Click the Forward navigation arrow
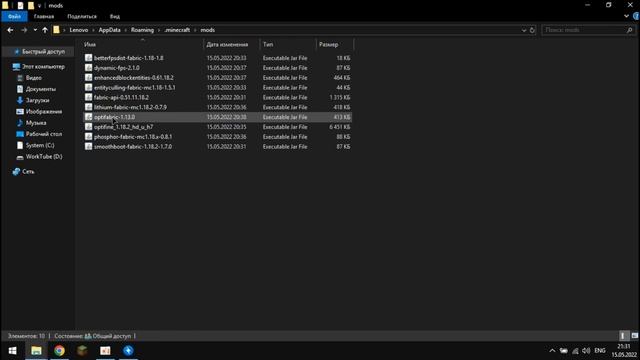This screenshot has height=360, width=640. (x=24, y=30)
